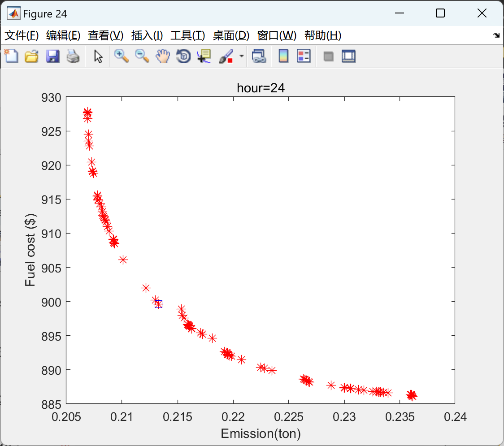Activate the Zoom In tool

click(122, 56)
